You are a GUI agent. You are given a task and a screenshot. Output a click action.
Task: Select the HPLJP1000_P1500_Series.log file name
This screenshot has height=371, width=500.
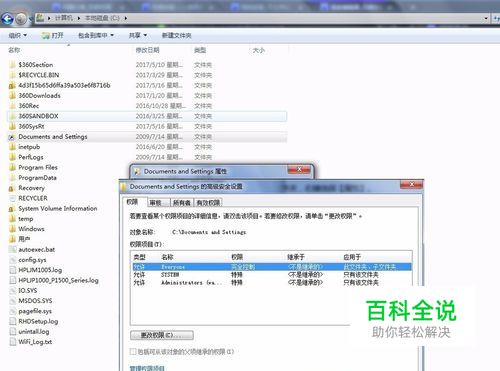pos(58,280)
